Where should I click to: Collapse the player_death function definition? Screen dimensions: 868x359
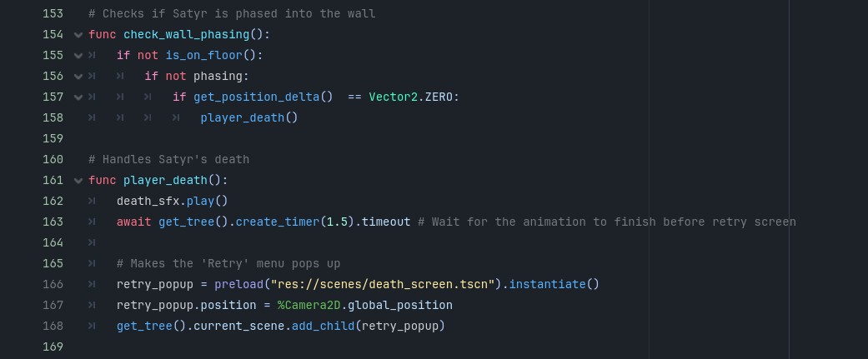point(78,181)
